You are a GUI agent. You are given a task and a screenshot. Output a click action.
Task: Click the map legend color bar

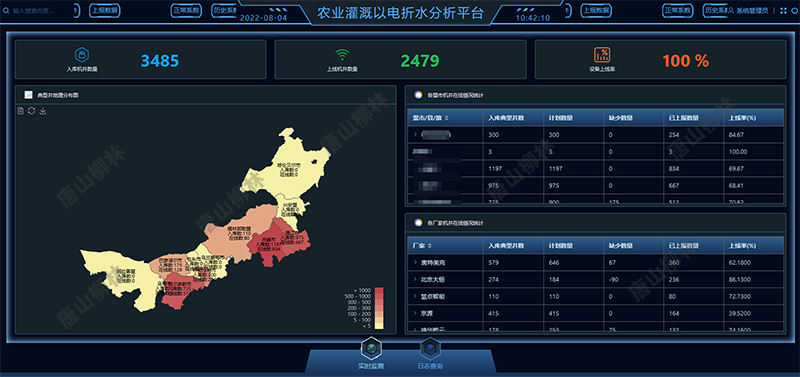tap(379, 308)
